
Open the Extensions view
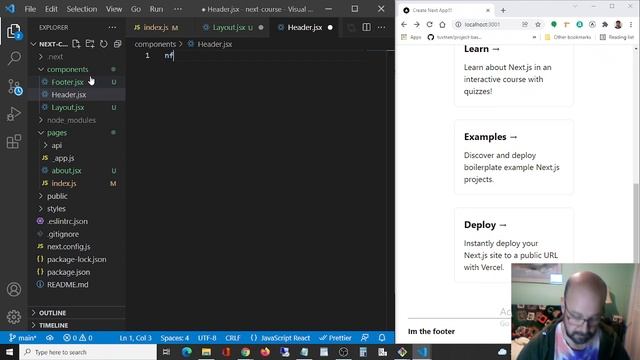pyautogui.click(x=14, y=142)
